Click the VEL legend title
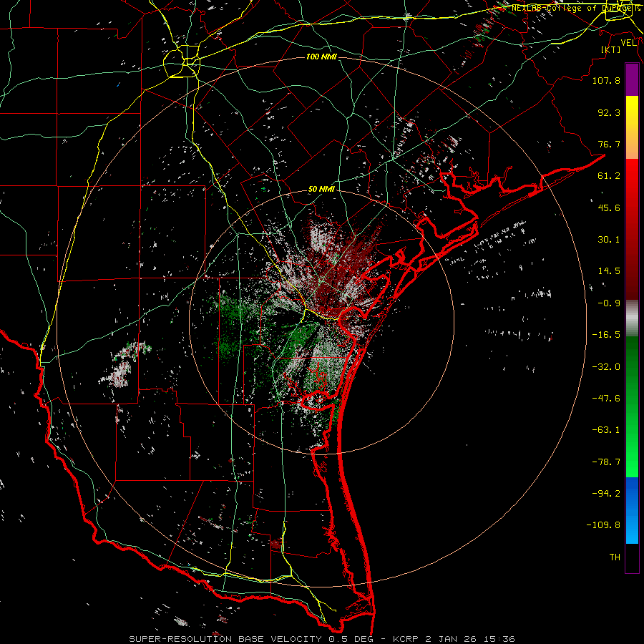The width and height of the screenshot is (644, 644). (x=628, y=43)
